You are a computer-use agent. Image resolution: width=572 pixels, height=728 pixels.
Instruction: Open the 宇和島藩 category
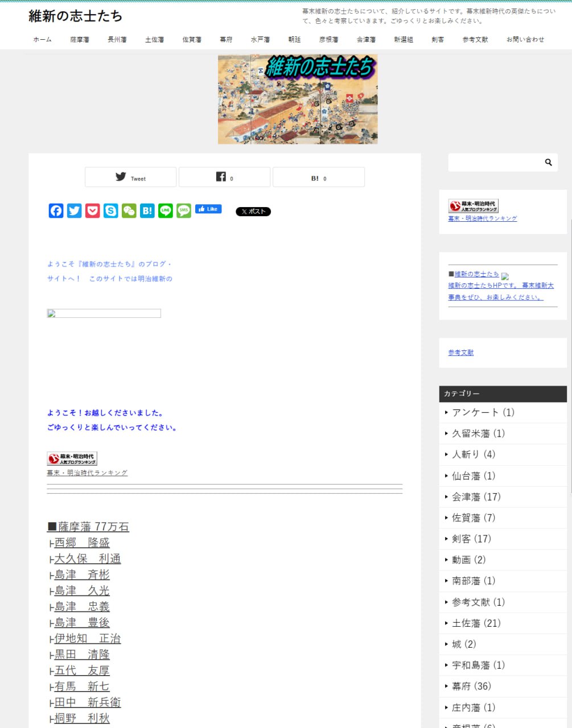(x=478, y=665)
